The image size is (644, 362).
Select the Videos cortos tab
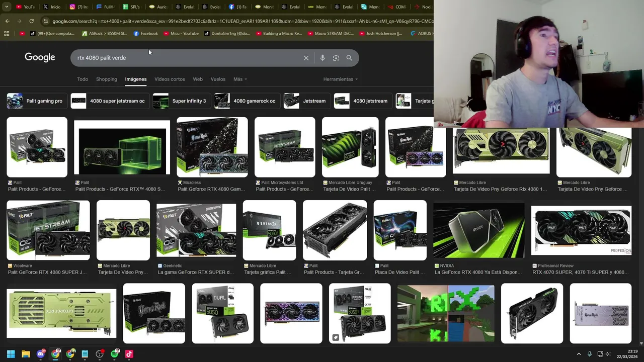pos(170,79)
